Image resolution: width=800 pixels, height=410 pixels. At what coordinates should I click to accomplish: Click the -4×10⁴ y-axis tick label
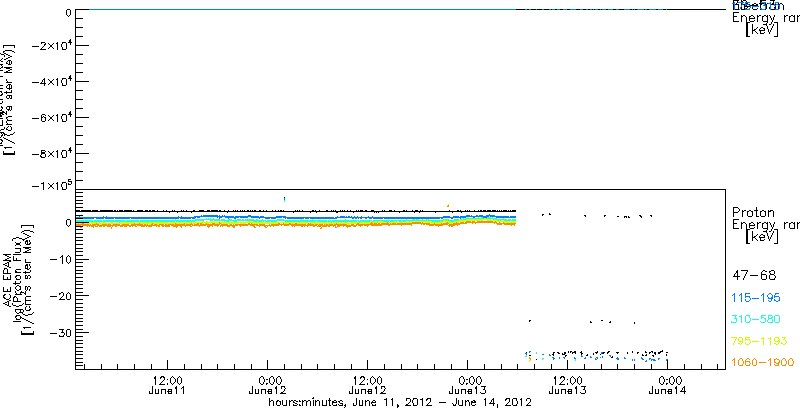pos(51,81)
